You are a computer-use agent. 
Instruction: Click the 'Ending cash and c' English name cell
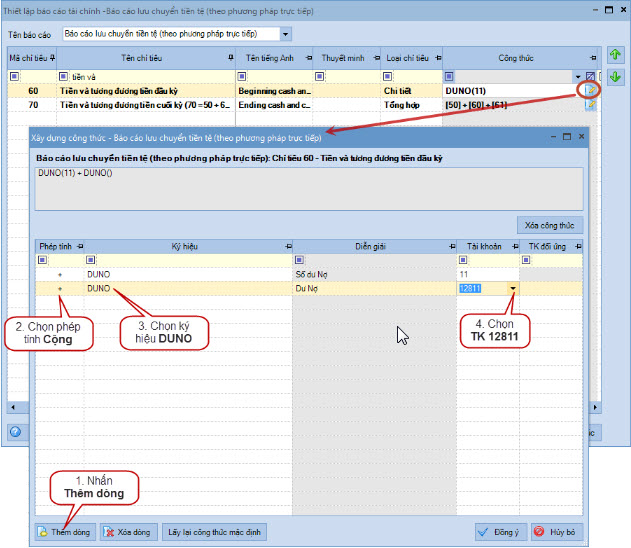(274, 105)
